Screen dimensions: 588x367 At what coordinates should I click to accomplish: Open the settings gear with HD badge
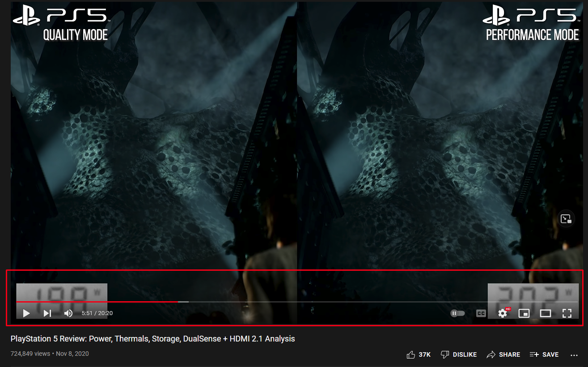pos(503,313)
